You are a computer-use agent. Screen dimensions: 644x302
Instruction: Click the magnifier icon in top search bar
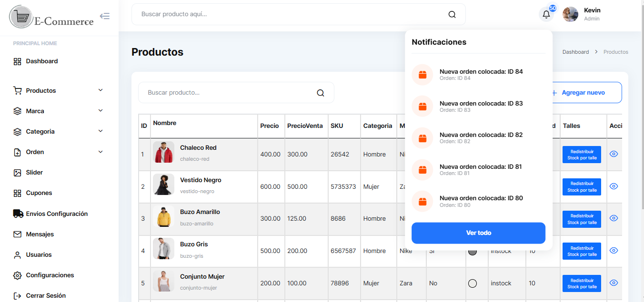coord(452,14)
